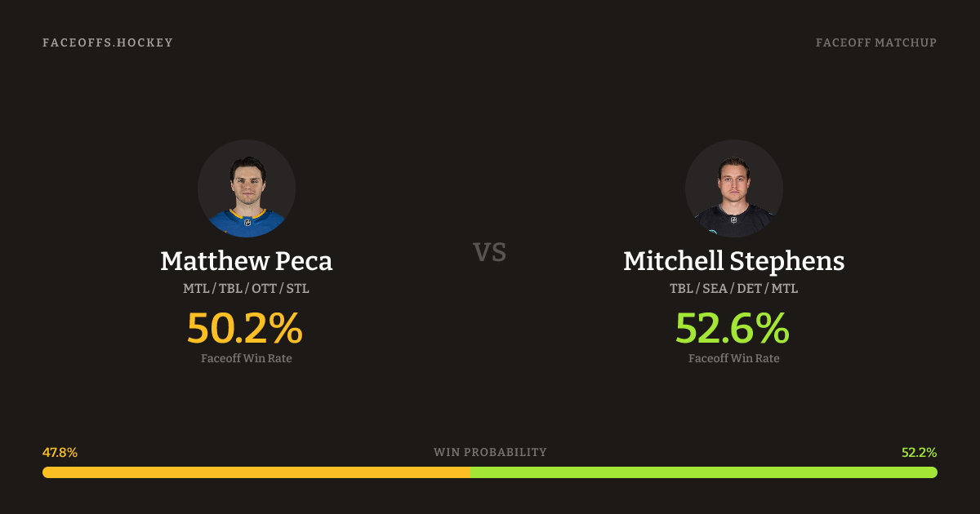Click DET in Mitchell Stephens' team list
The height and width of the screenshot is (514, 980).
750,289
